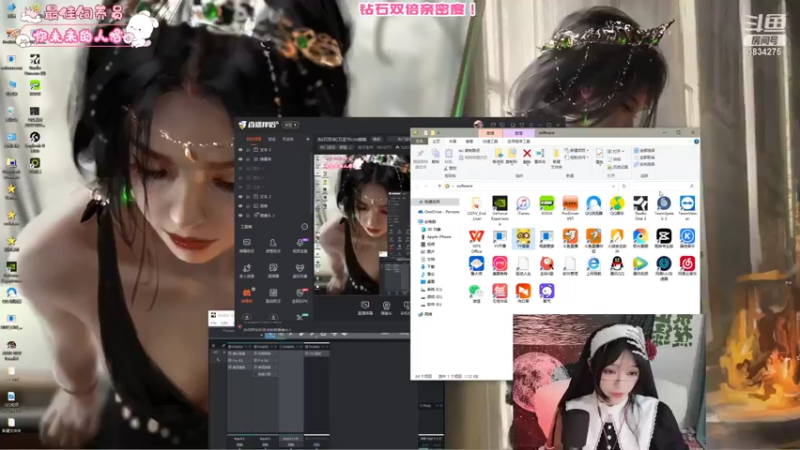Toggle the lock on 摄像头 2 layer
This screenshot has height=450, width=800.
point(248,215)
